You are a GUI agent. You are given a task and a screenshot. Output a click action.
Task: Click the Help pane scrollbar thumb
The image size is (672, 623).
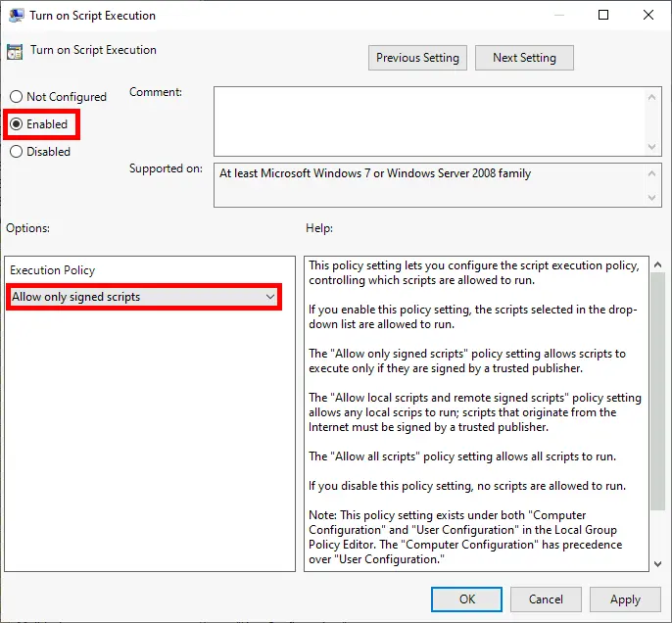click(658, 391)
